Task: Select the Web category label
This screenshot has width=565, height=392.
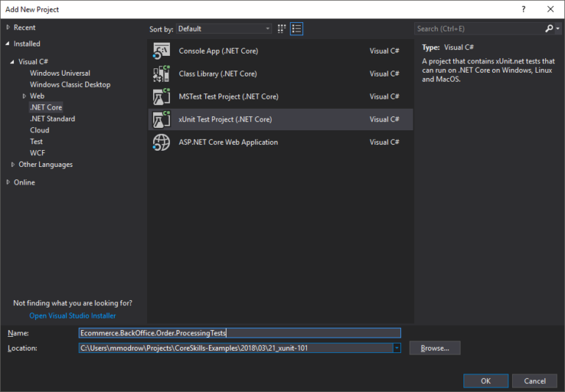Action: coord(37,96)
